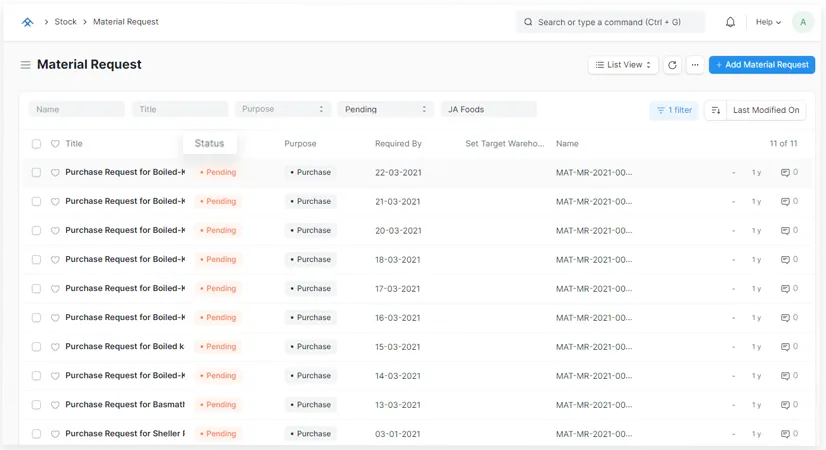Open the Help menu
Viewport: 826px width, 450px height.
click(x=768, y=22)
